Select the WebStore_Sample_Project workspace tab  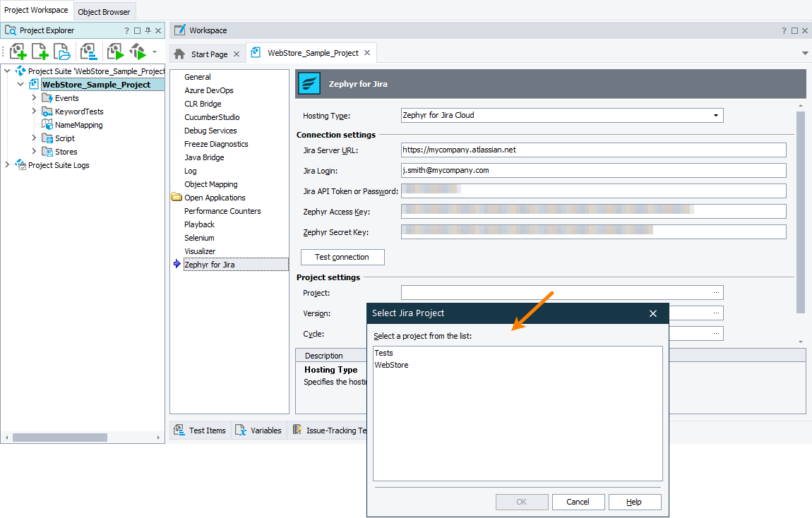click(313, 53)
